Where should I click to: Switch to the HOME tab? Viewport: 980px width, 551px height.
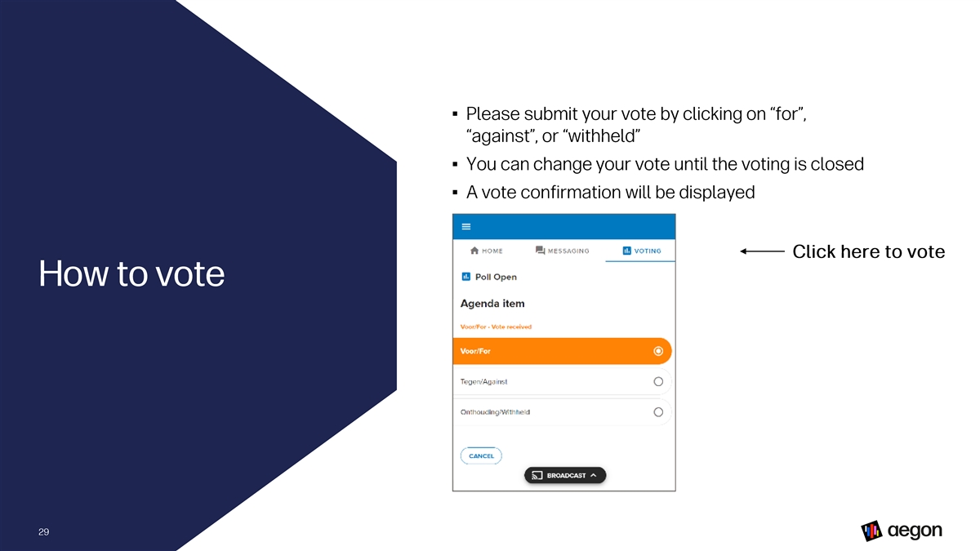(487, 251)
